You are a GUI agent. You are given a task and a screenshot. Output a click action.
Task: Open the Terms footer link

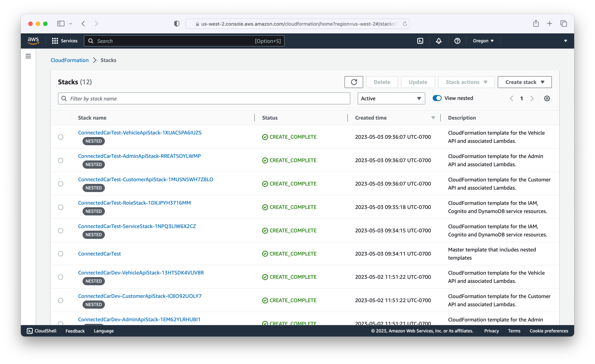click(514, 331)
